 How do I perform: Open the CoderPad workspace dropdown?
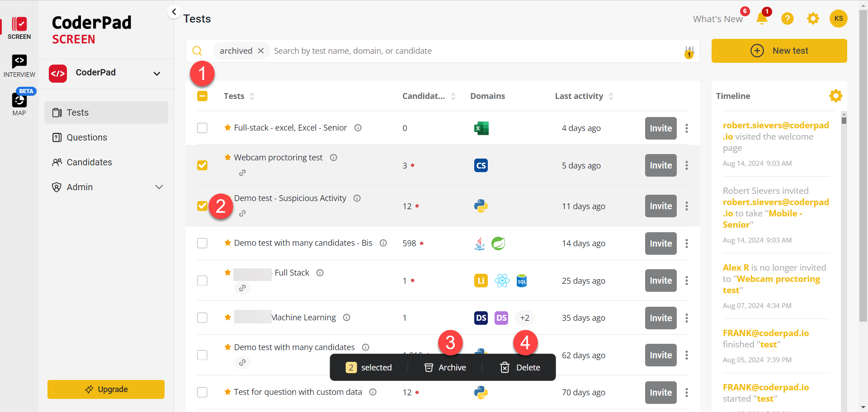tap(156, 74)
